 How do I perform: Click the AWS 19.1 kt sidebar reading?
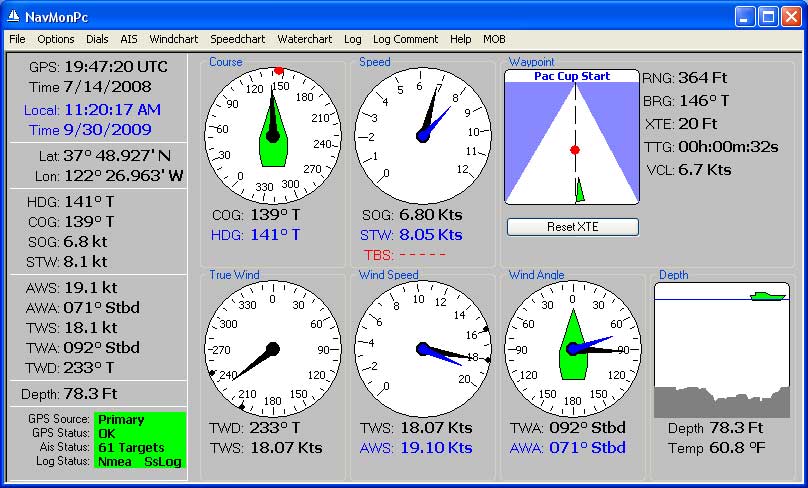pos(72,288)
